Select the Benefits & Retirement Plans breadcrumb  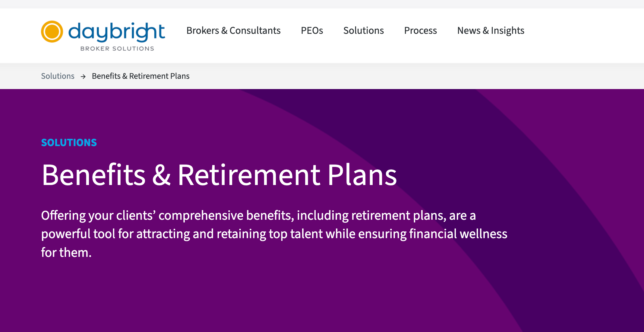click(x=140, y=76)
